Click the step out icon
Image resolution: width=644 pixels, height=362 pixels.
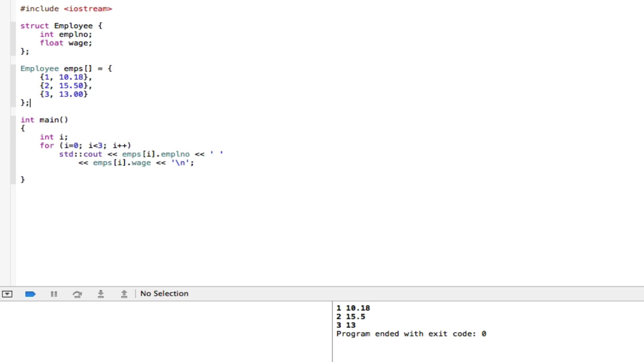[x=124, y=294]
